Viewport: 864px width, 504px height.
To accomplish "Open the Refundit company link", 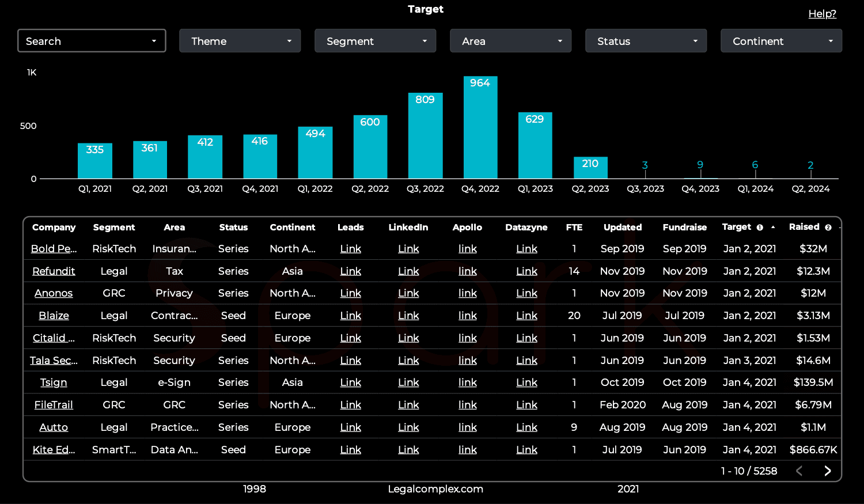I will click(54, 271).
